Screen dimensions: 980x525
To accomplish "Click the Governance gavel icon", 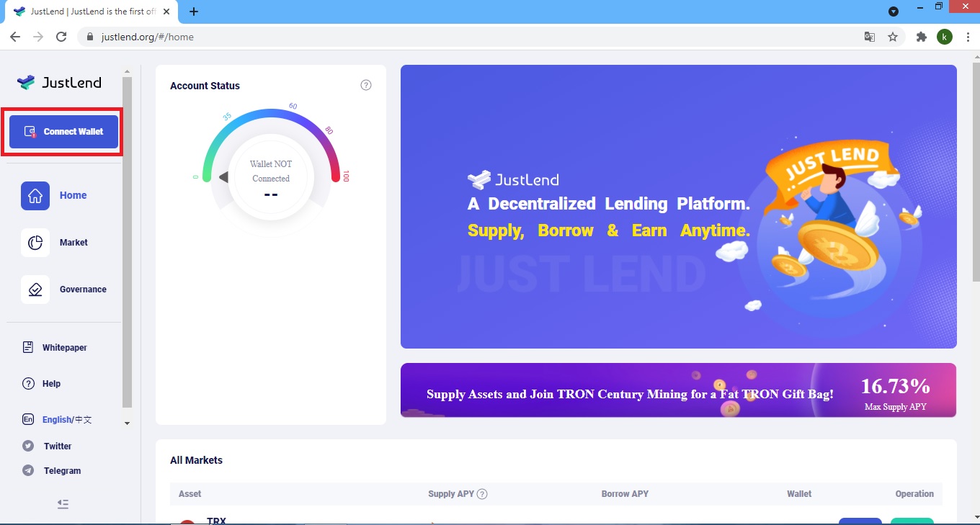I will [x=35, y=290].
